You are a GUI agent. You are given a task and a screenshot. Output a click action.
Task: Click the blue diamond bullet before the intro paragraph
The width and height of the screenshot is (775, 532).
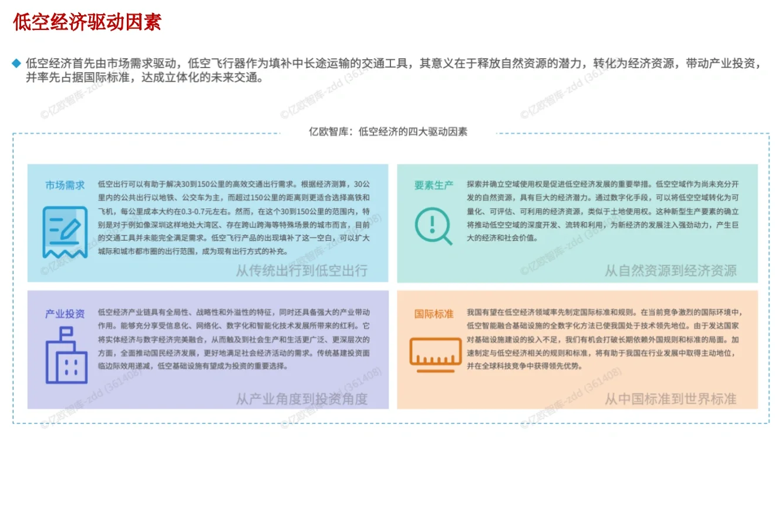(x=17, y=63)
